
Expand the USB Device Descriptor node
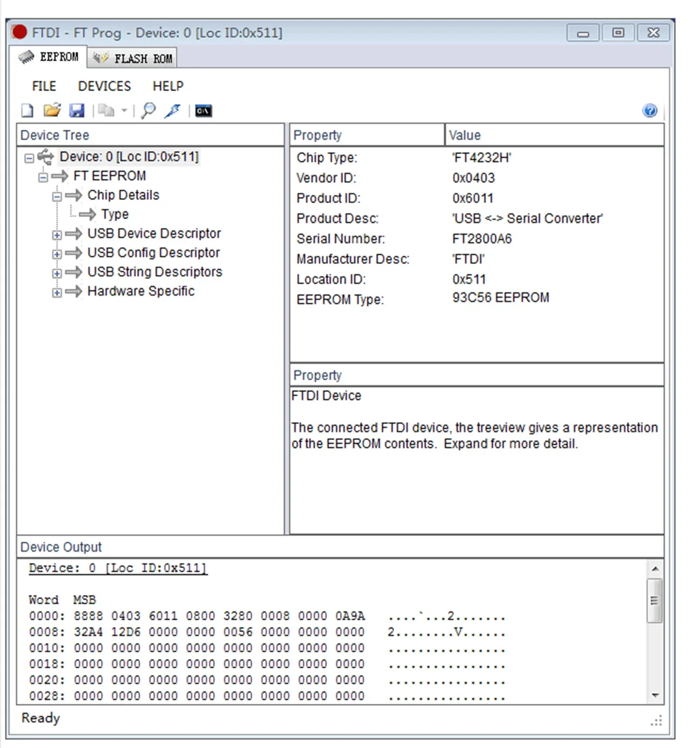pyautogui.click(x=57, y=235)
